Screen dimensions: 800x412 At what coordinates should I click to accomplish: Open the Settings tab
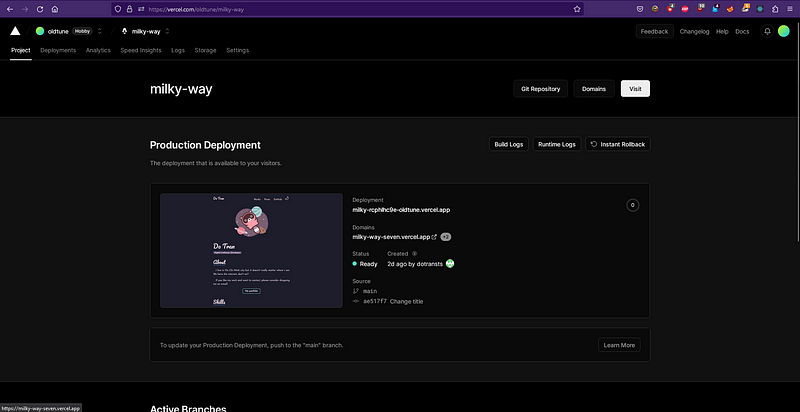pos(238,50)
